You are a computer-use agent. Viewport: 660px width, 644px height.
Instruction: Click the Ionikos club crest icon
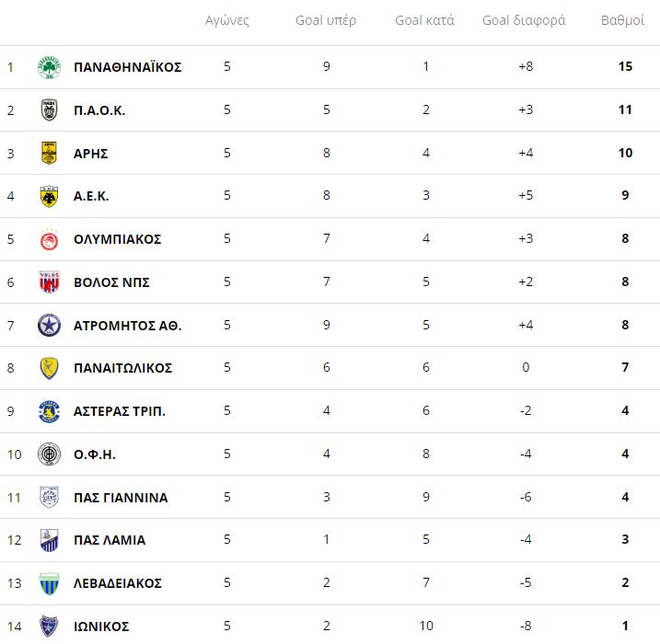point(49,627)
